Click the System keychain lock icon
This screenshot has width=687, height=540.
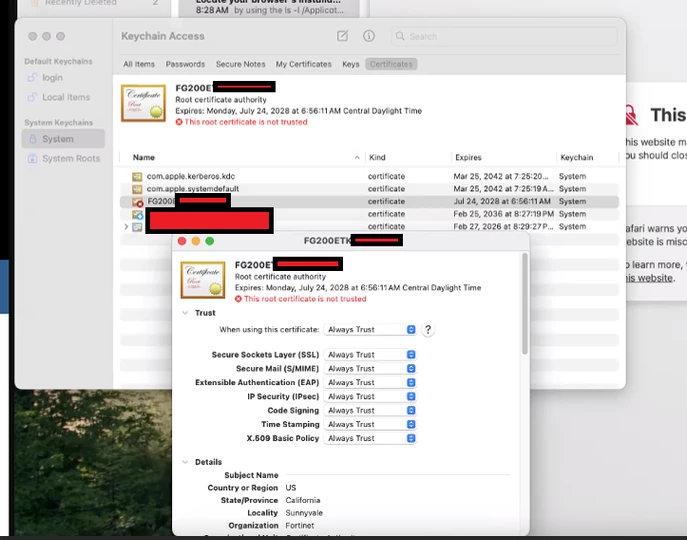pos(32,139)
